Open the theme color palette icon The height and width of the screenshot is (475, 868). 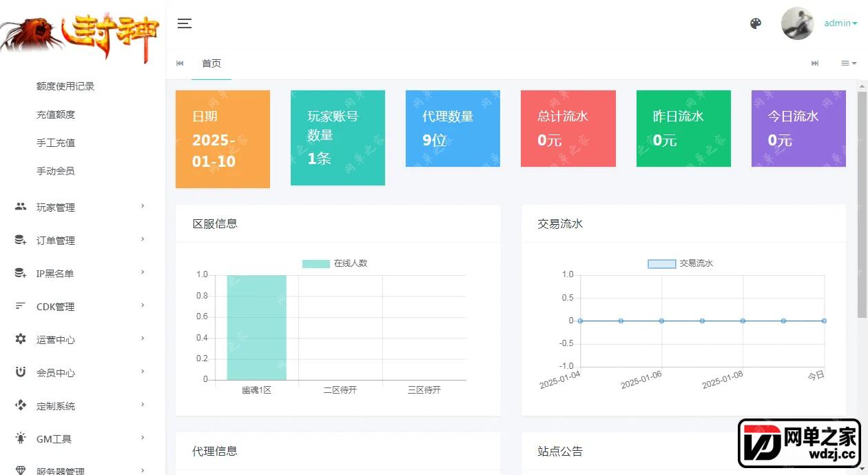click(756, 23)
